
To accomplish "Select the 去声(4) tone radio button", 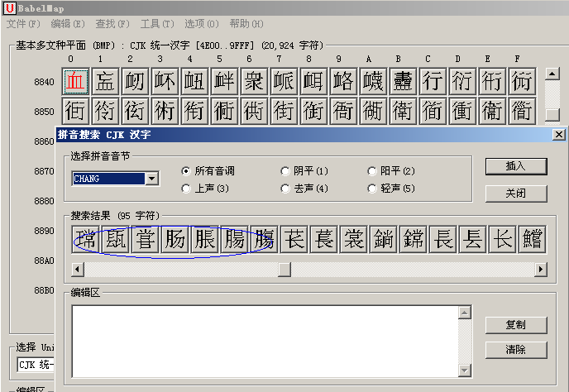I will 285,189.
